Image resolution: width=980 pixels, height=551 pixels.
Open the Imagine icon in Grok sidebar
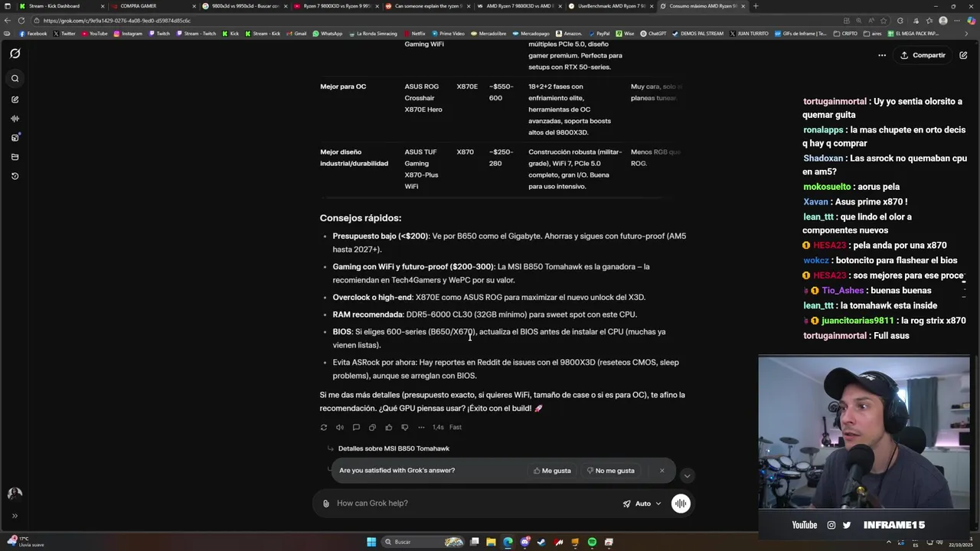[x=15, y=138]
